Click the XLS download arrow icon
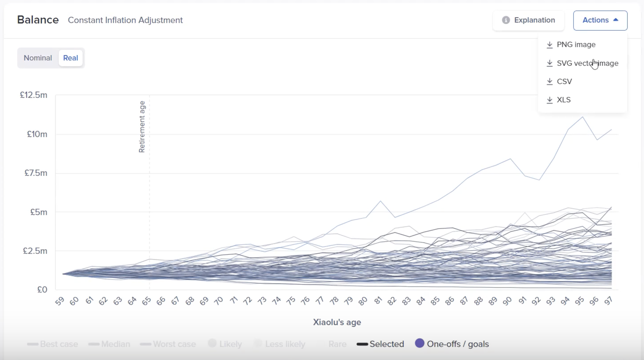The width and height of the screenshot is (644, 360). [x=550, y=100]
